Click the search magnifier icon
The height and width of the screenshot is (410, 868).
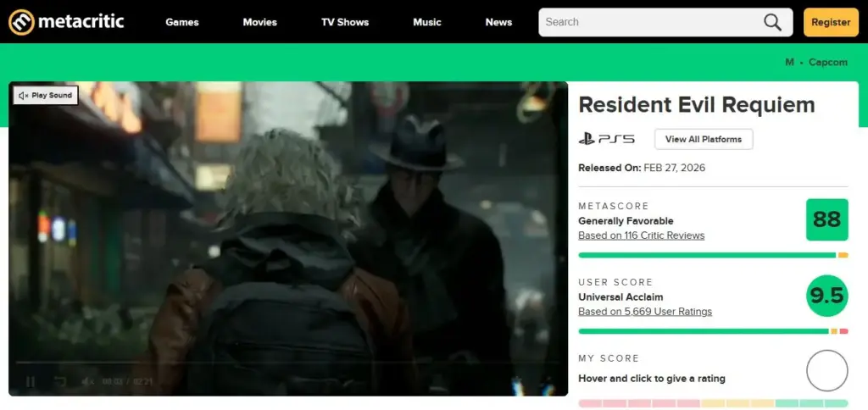772,22
